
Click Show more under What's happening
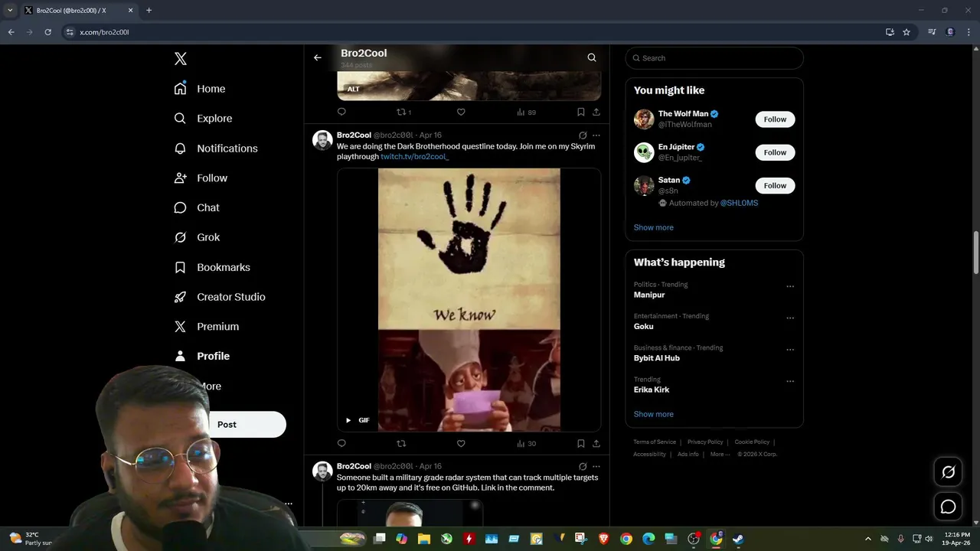(x=653, y=414)
